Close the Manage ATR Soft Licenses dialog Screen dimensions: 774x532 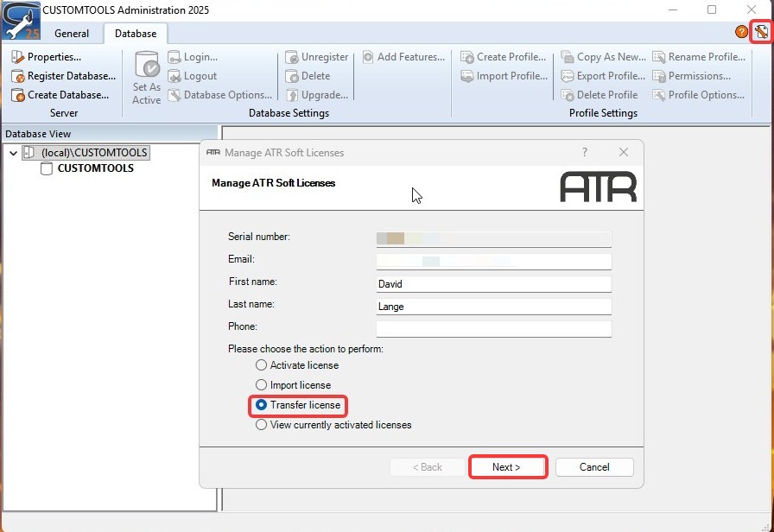pos(624,152)
